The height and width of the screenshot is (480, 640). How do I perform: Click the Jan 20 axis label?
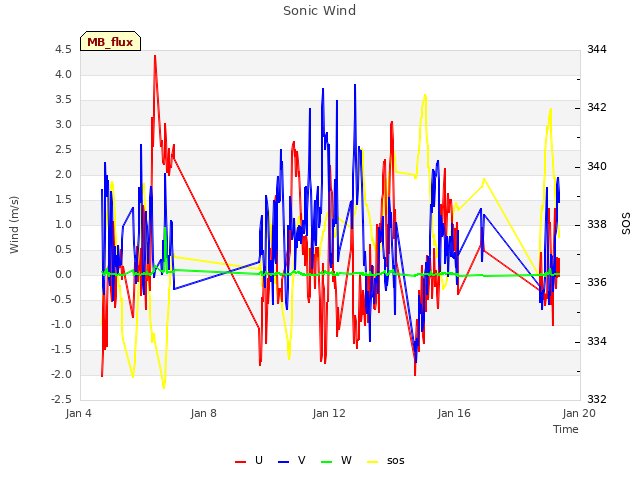click(x=579, y=413)
